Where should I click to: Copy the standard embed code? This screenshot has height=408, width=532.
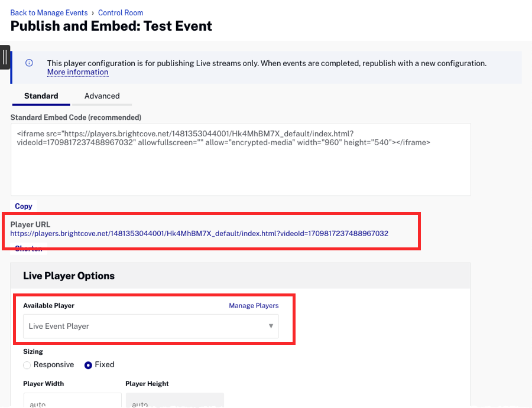click(24, 206)
